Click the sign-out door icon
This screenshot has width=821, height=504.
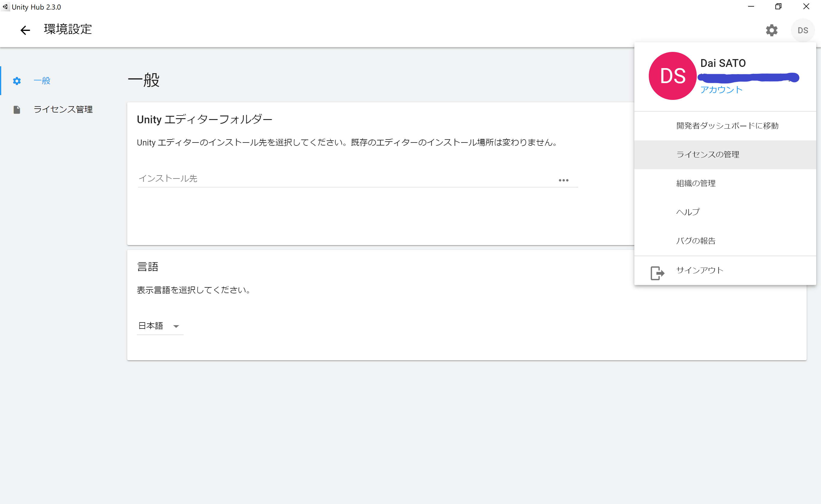657,273
